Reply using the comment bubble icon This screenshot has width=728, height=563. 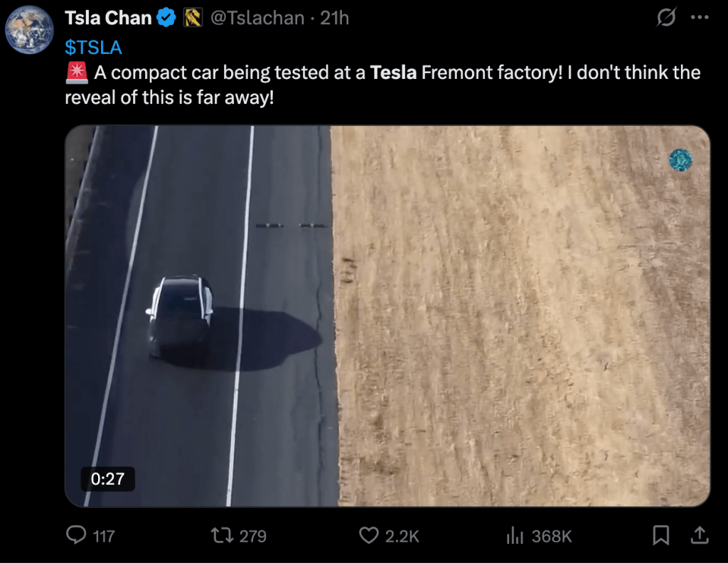[76, 535]
